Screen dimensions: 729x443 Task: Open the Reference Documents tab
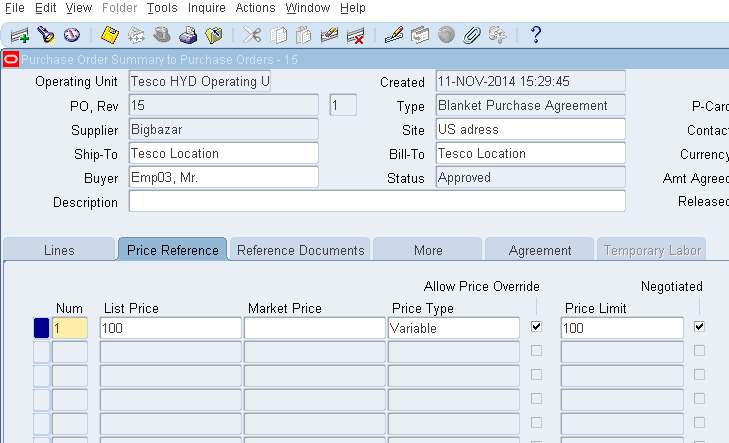(300, 250)
